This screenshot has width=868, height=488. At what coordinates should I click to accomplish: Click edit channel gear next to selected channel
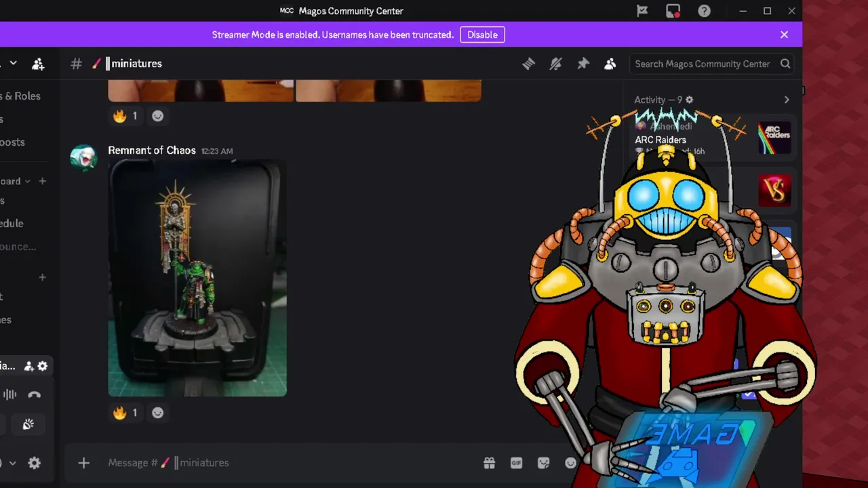coord(43,366)
